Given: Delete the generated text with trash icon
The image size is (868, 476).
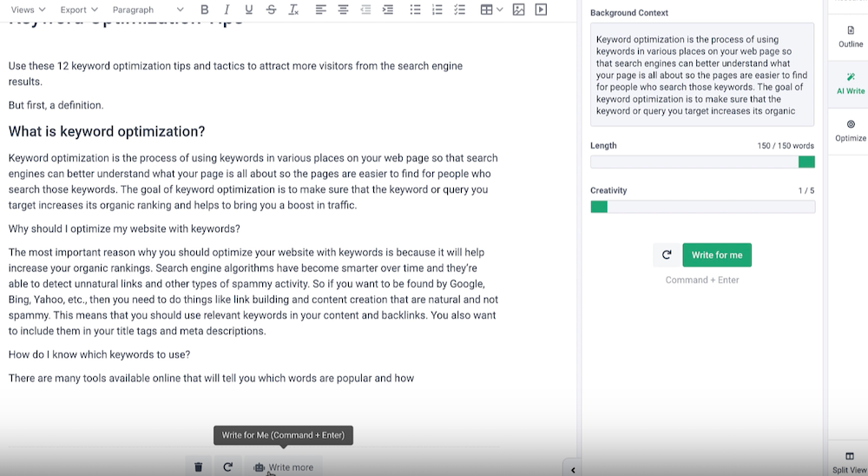Looking at the screenshot, I should point(199,467).
